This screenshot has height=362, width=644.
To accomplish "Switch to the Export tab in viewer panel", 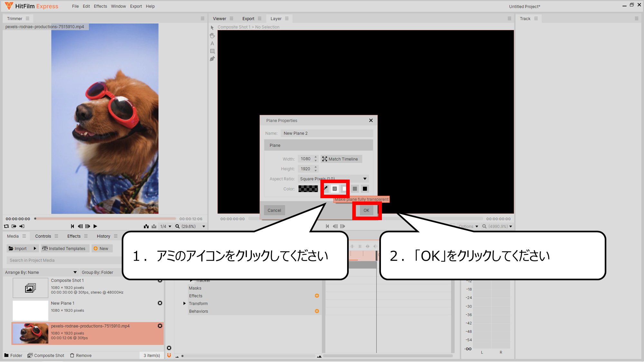I will 248,19.
